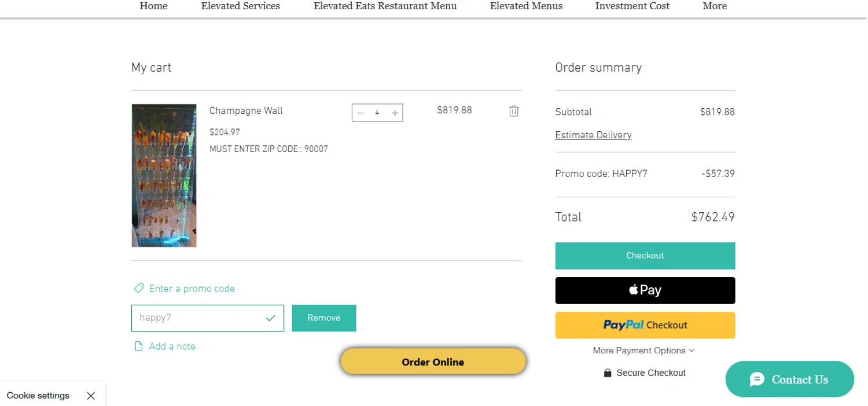Open the Contact Us chat bubble
Image resolution: width=868 pixels, height=406 pixels.
tap(789, 379)
